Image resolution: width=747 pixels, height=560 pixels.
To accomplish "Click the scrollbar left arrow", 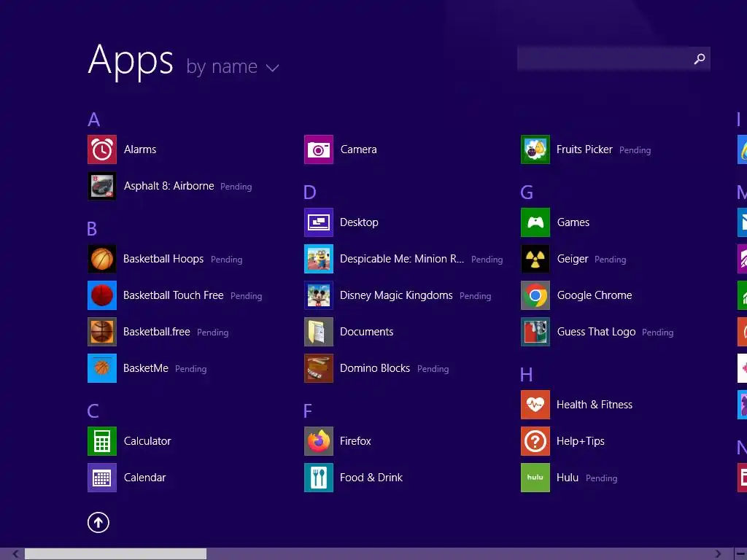I will [x=16, y=554].
